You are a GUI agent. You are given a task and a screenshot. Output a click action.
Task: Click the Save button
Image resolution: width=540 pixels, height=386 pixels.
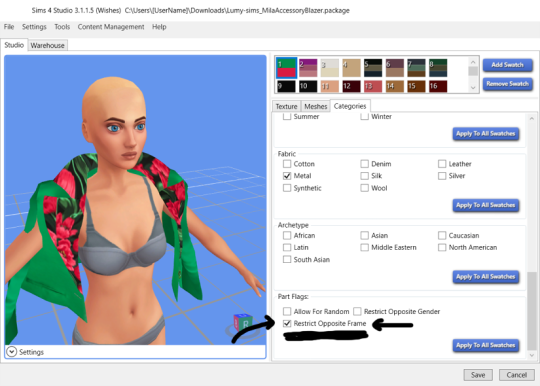pyautogui.click(x=478, y=375)
